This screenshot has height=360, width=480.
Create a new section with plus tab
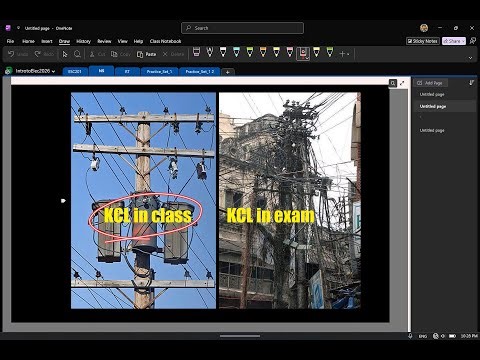pyautogui.click(x=228, y=72)
